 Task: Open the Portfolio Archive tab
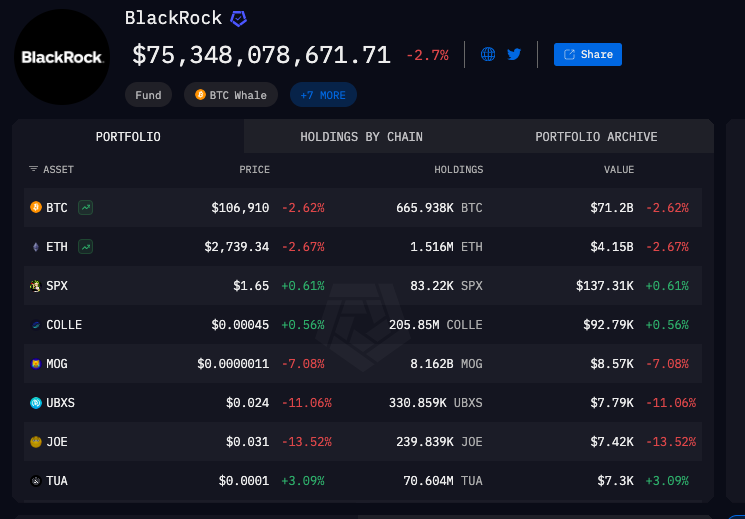coord(596,137)
